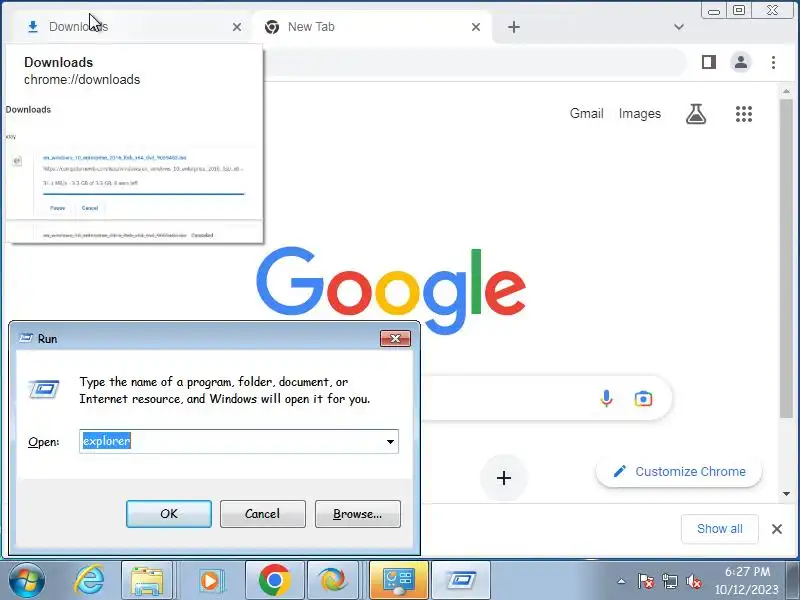
Task: Click the muted volume tray icon
Action: click(694, 581)
